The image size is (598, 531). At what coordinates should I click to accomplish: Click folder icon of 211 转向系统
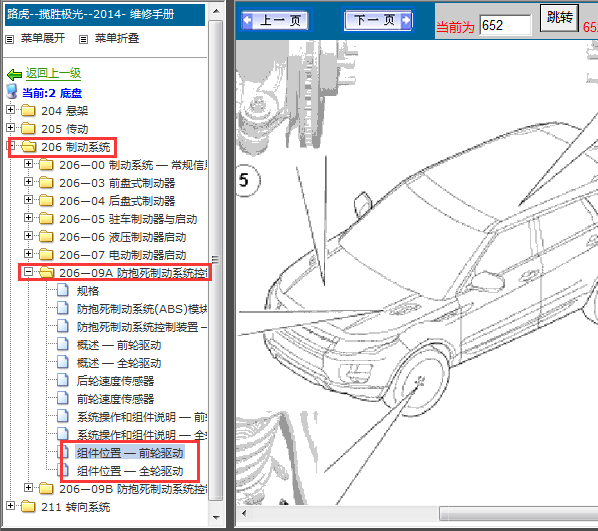click(x=28, y=507)
